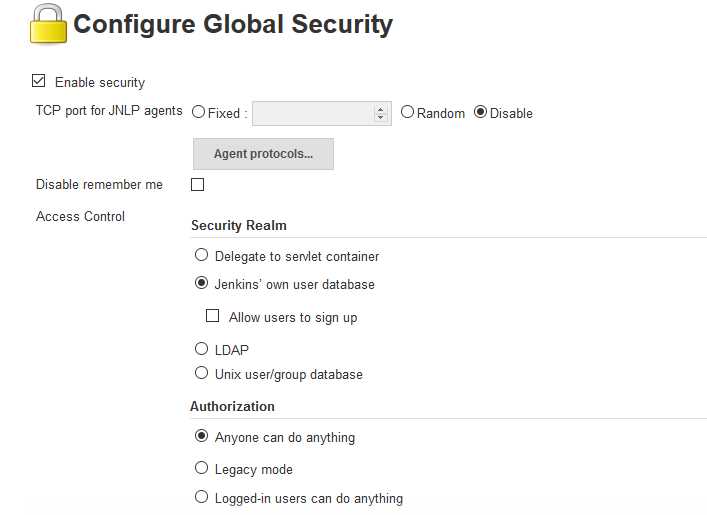This screenshot has height=515, width=707.
Task: Toggle the Enable security checkbox
Action: (39, 81)
